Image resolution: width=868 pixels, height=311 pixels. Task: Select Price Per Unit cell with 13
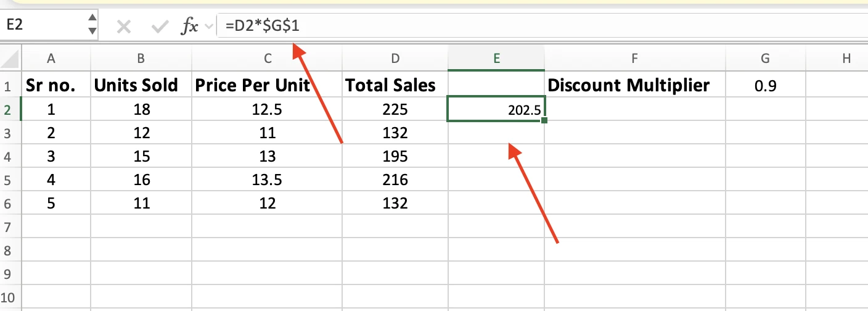pyautogui.click(x=268, y=156)
